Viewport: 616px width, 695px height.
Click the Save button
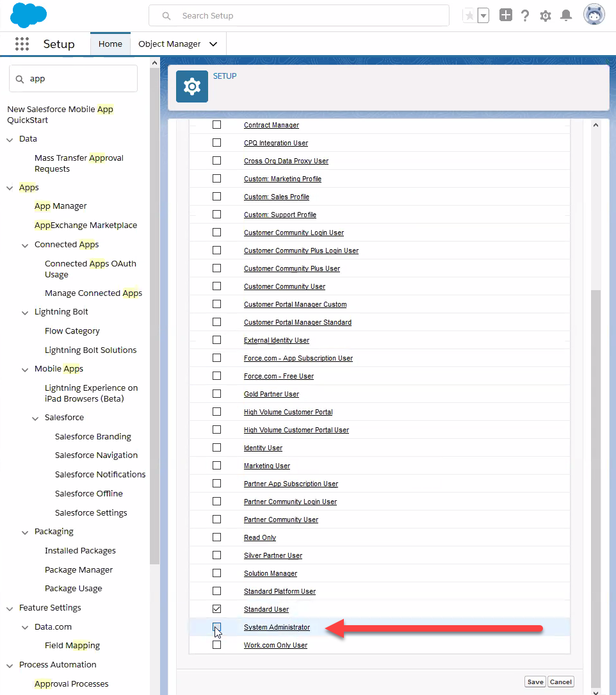coord(535,682)
